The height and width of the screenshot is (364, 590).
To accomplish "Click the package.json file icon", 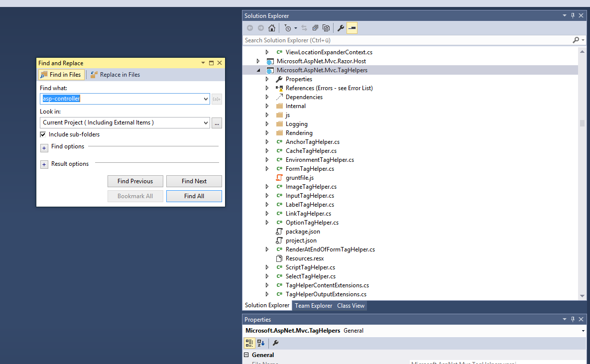I will pos(279,232).
